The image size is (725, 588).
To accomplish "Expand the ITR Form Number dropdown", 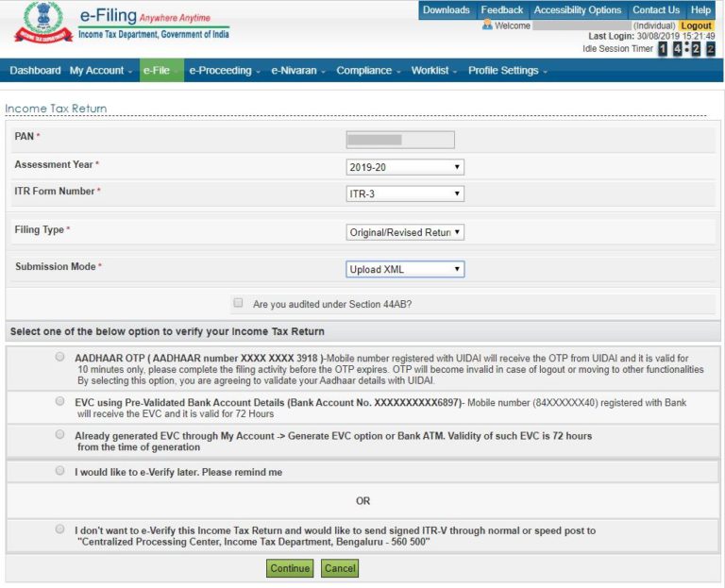I will tap(405, 193).
